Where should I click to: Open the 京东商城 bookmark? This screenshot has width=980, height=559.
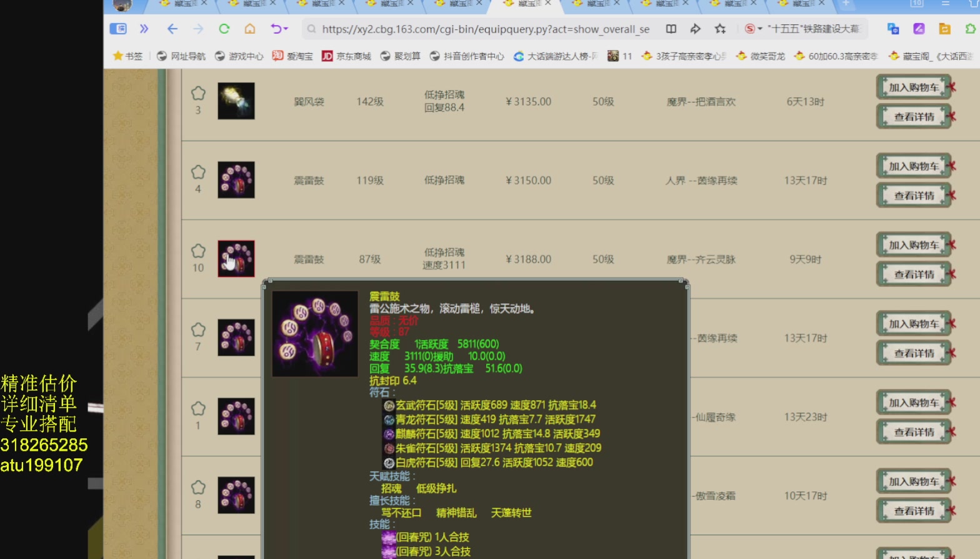click(x=346, y=56)
